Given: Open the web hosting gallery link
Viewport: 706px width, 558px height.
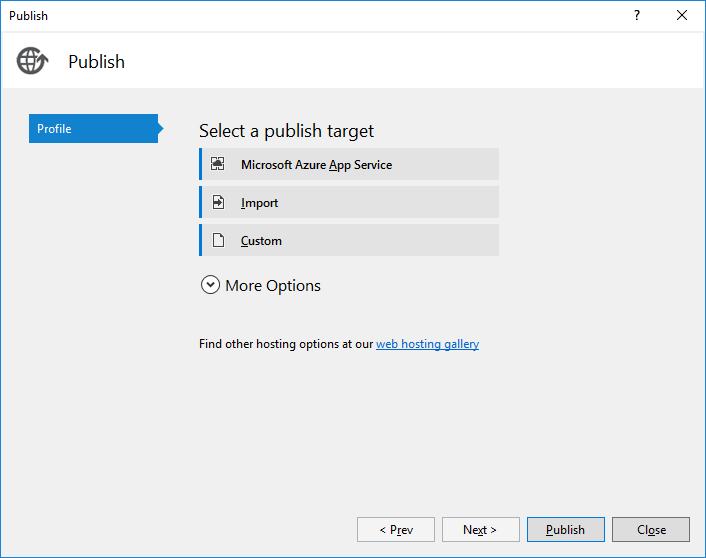Looking at the screenshot, I should coord(427,344).
